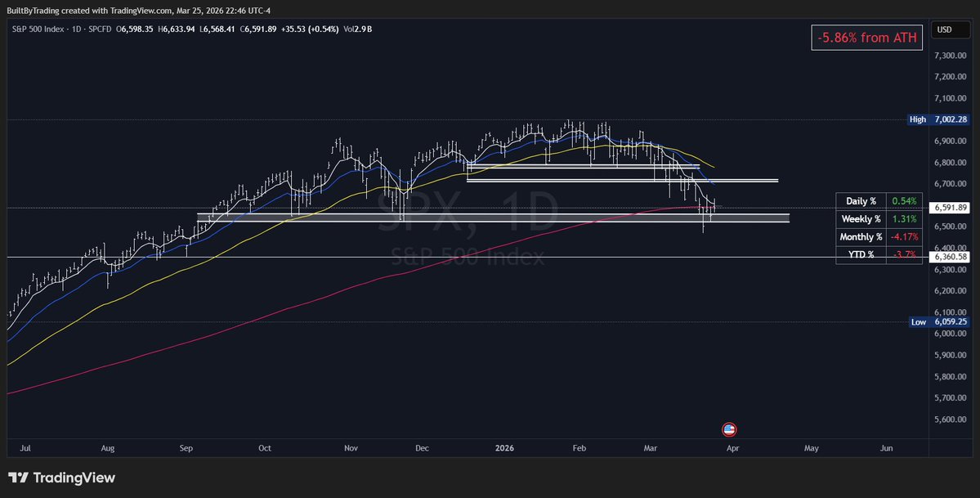Click the 1.31% weekly value cell

pos(904,219)
